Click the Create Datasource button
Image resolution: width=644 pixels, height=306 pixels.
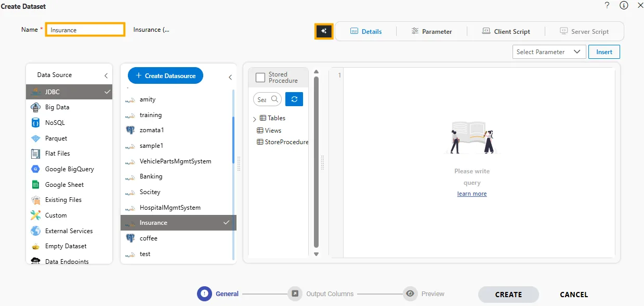(165, 76)
